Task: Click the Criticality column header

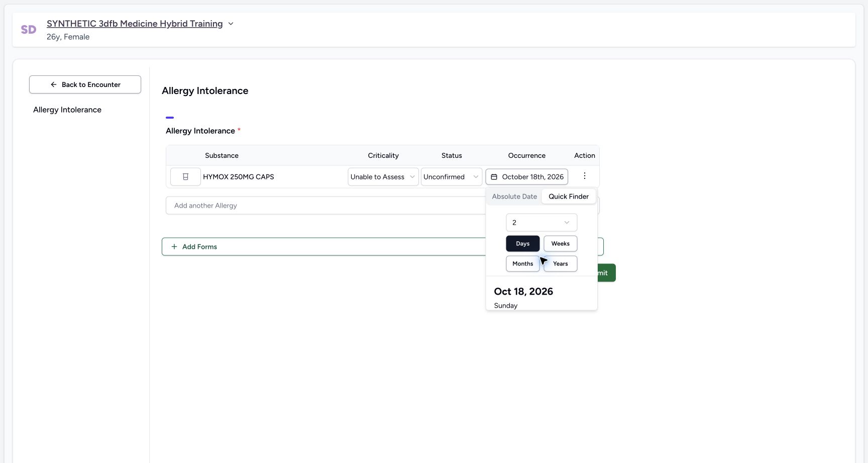Action: (x=383, y=156)
